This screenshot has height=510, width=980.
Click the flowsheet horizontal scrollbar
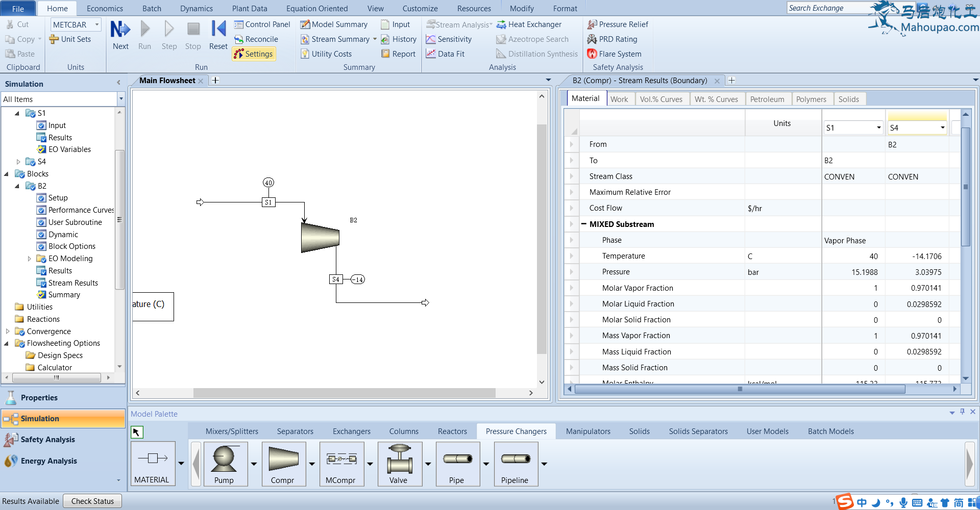point(345,393)
